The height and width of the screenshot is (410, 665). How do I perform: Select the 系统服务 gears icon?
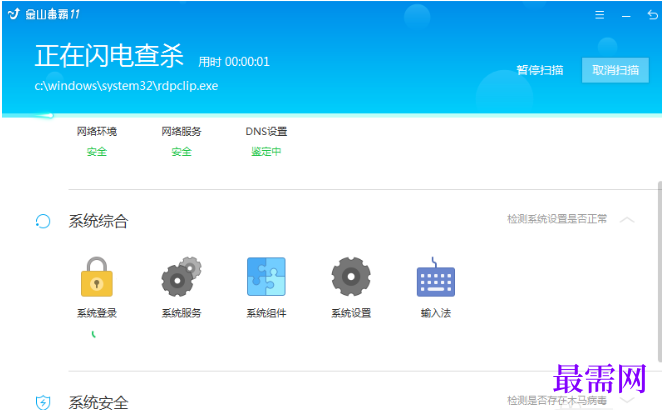tap(182, 276)
